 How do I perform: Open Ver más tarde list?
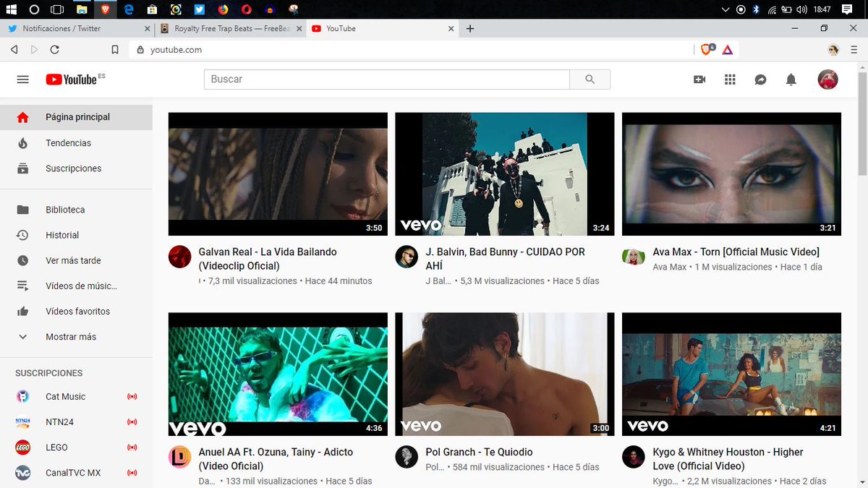coord(76,260)
